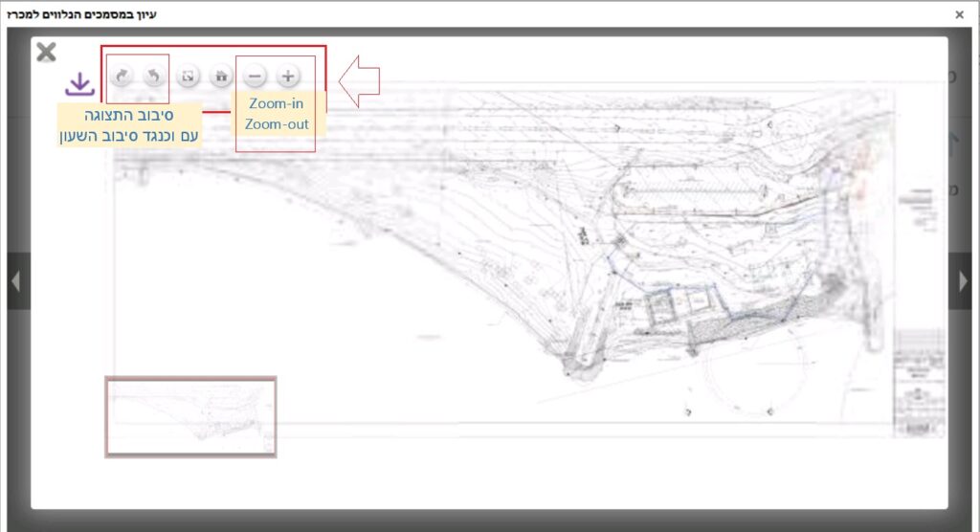
Task: Zoom out with the minus button
Action: tap(255, 77)
